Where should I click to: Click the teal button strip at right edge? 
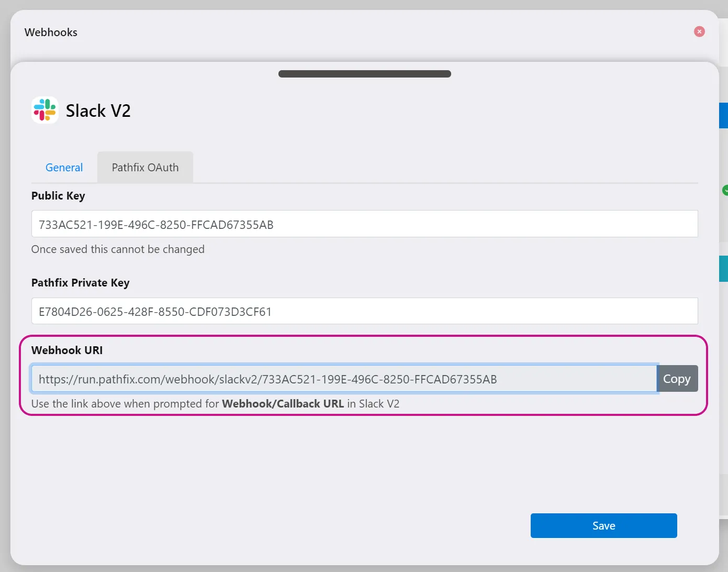coord(723,269)
